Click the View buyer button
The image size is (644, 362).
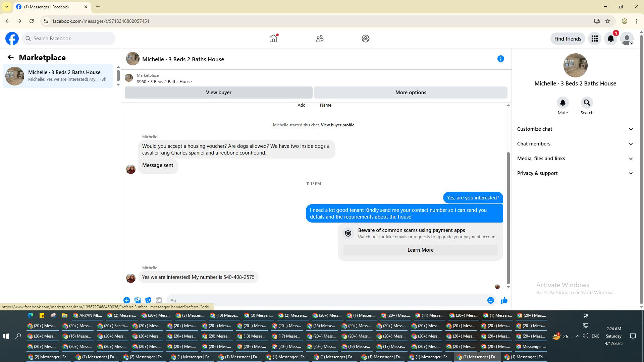coord(219,93)
